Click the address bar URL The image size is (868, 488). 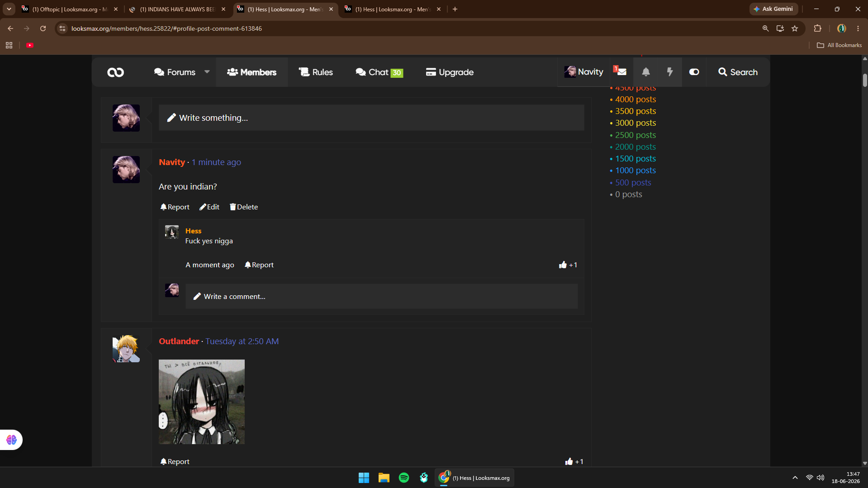coord(166,28)
